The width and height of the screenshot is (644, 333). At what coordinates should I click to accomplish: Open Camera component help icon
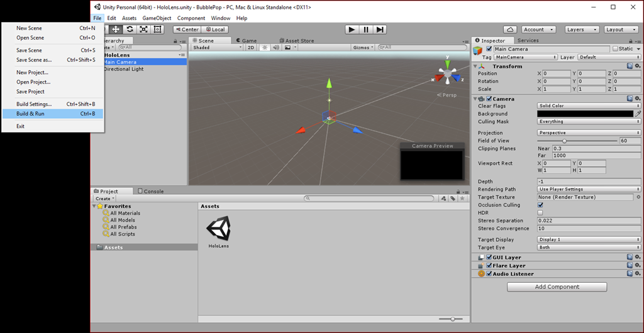(630, 99)
